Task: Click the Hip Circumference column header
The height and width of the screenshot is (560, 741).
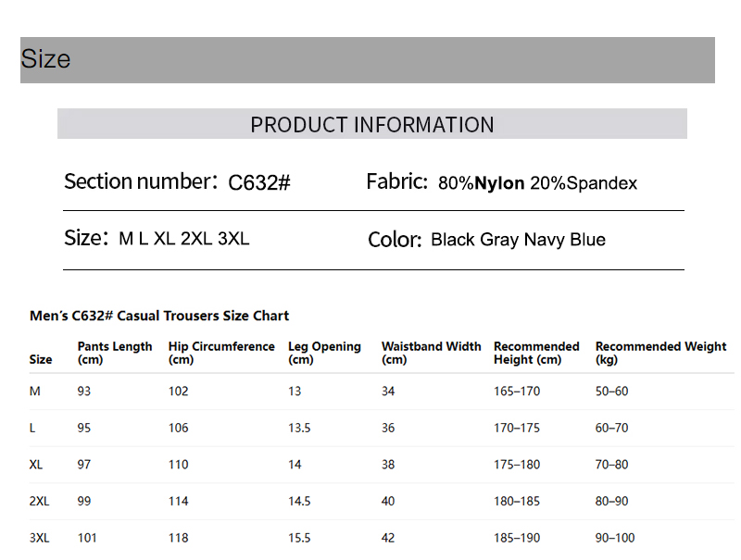Action: point(221,353)
